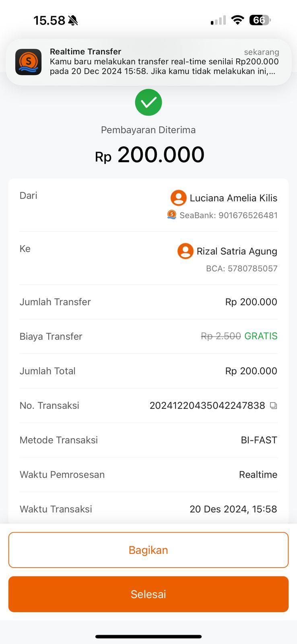Click the green checkmark success icon

click(x=148, y=102)
